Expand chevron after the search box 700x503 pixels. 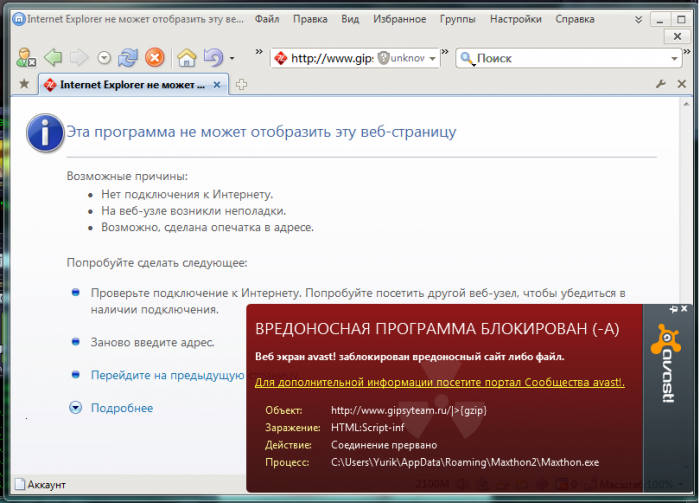pos(687,52)
